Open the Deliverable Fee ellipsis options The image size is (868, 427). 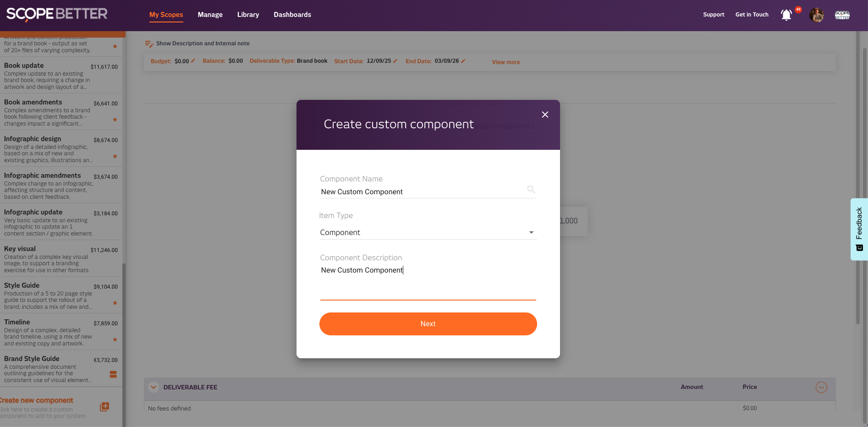pyautogui.click(x=821, y=388)
